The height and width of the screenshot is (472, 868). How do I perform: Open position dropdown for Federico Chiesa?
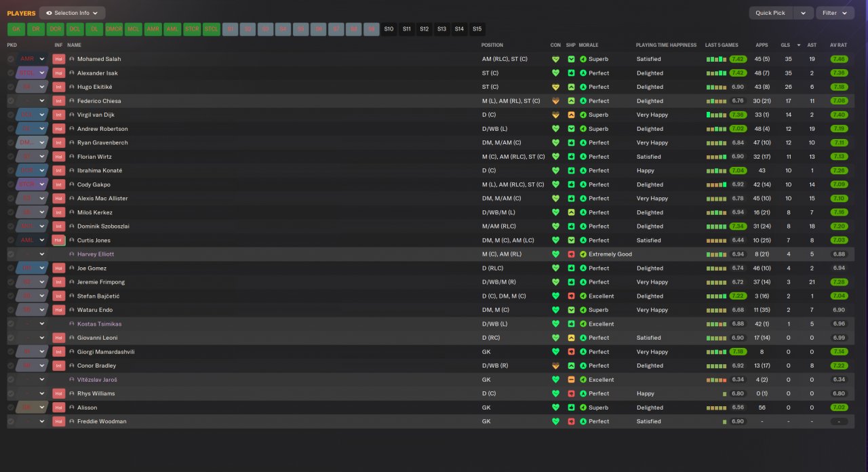click(x=32, y=101)
